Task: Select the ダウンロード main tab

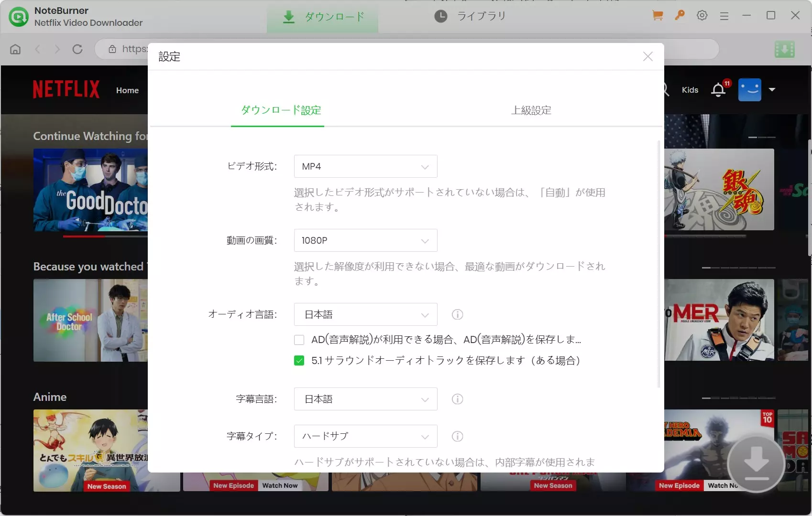Action: tap(322, 17)
